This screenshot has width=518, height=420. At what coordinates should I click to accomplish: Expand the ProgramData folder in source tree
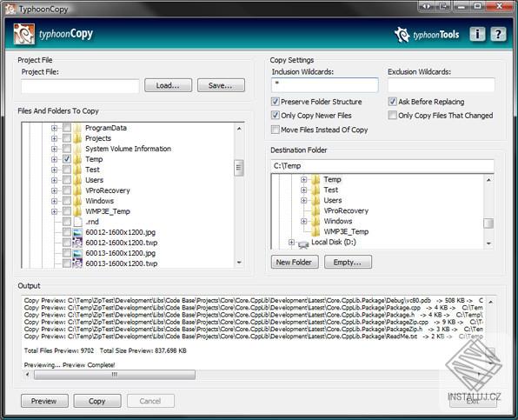point(54,128)
